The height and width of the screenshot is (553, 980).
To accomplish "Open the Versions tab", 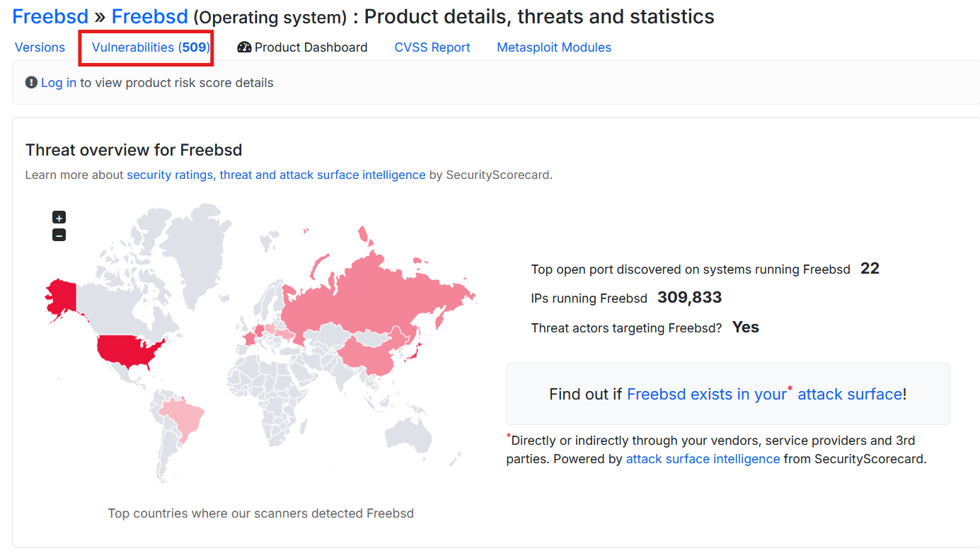I will tap(40, 47).
